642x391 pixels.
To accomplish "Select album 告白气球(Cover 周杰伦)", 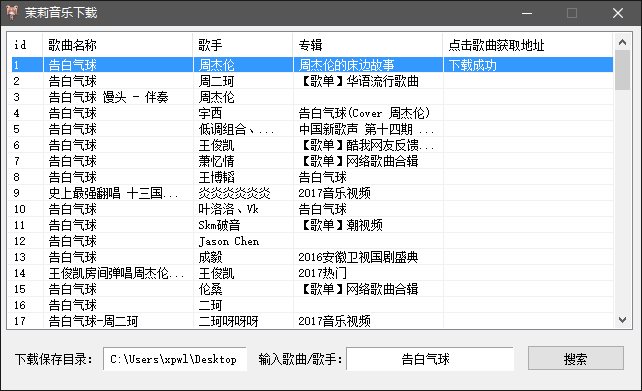I will pos(364,113).
